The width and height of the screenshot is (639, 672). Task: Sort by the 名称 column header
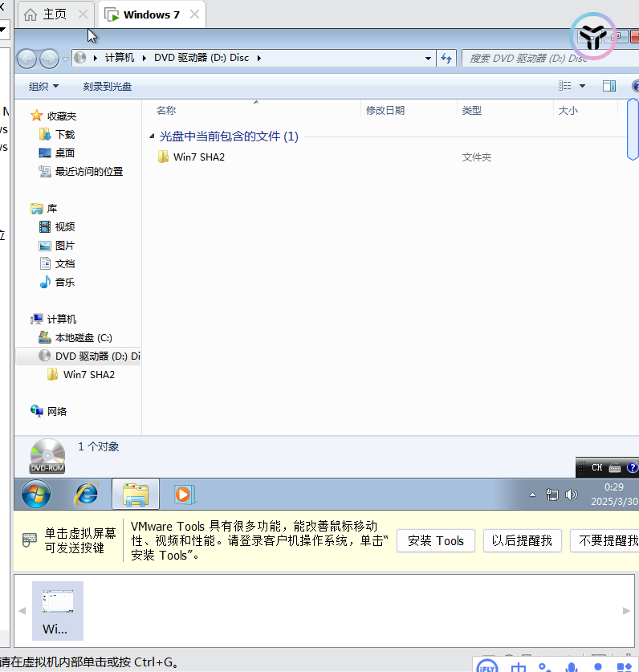tap(166, 111)
